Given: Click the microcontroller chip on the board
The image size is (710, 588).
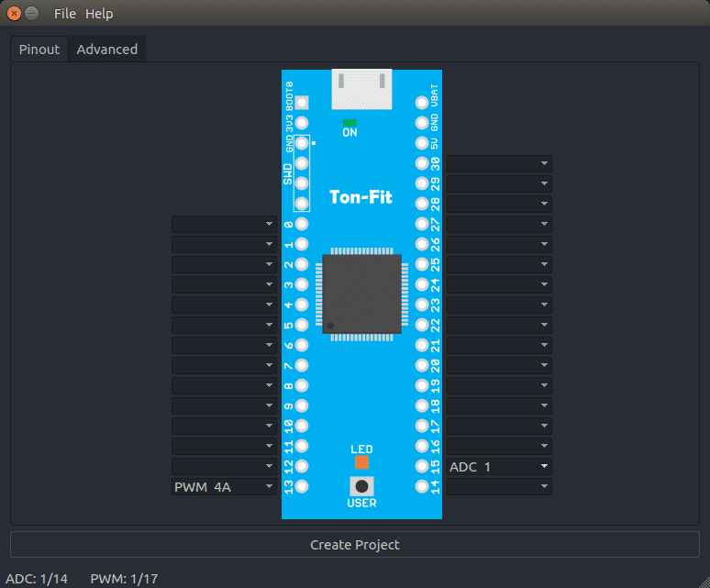Looking at the screenshot, I should 361,294.
